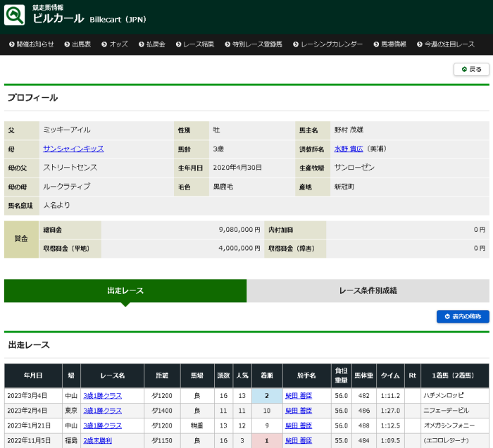
Task: Open the 2歳未勝利 race link
Action: tap(97, 440)
